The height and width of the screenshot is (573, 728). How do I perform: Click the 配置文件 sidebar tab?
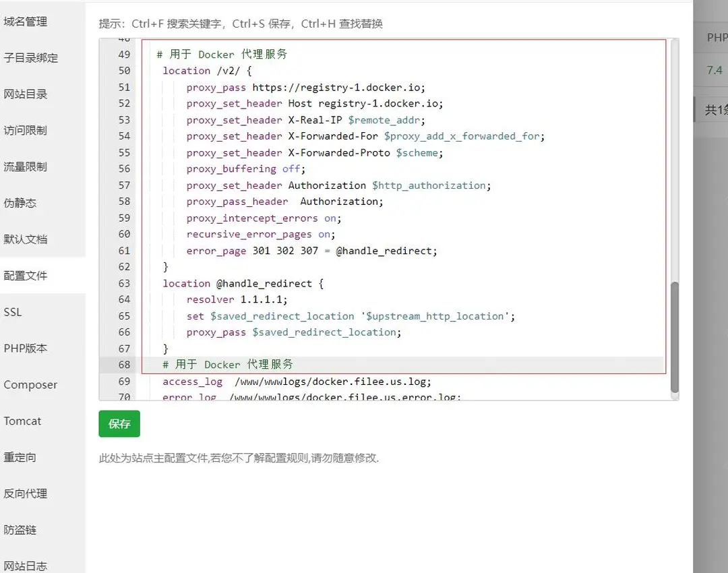click(x=26, y=276)
